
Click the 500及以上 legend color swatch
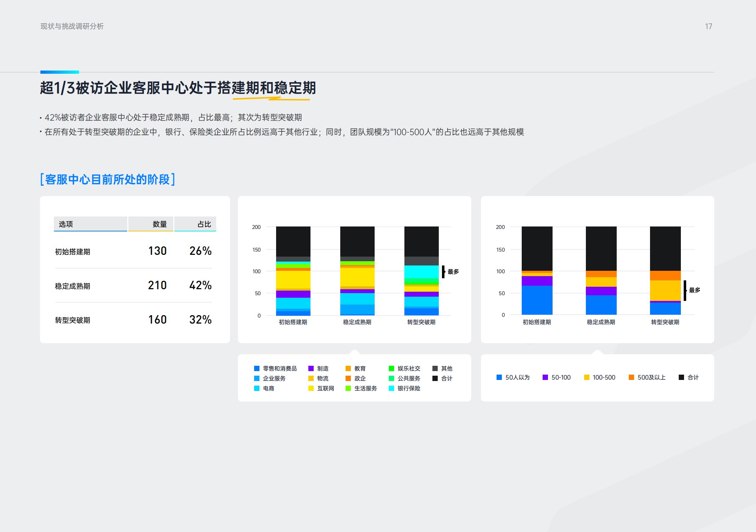click(x=632, y=377)
